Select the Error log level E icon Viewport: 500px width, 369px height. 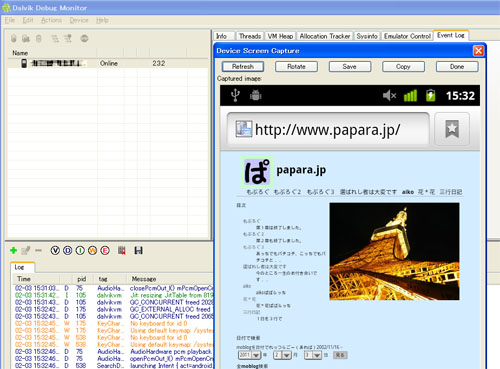pyautogui.click(x=105, y=250)
